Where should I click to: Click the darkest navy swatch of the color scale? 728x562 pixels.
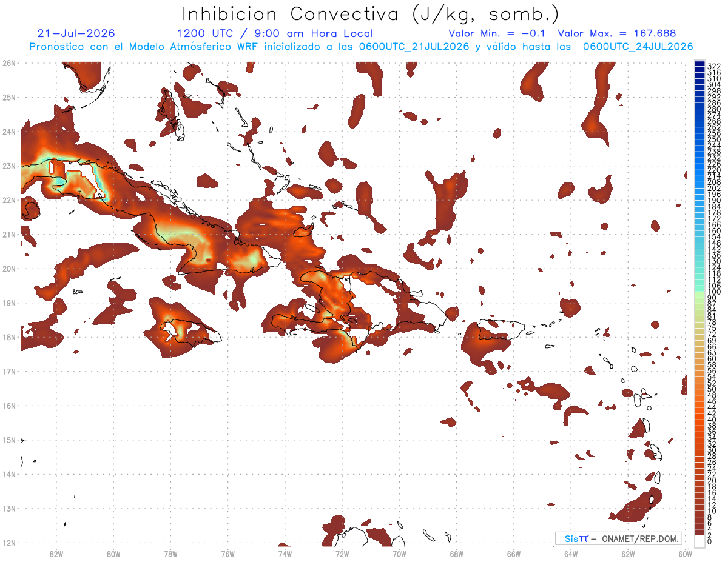(699, 64)
